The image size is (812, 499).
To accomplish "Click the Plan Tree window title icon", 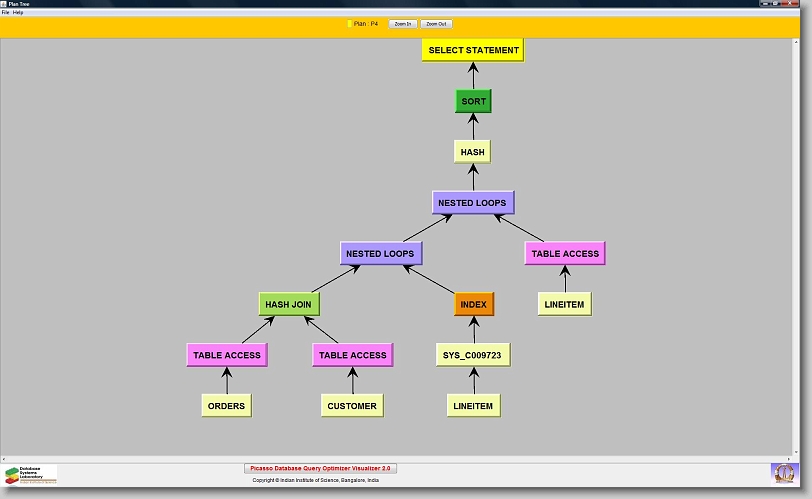I will pyautogui.click(x=5, y=4).
